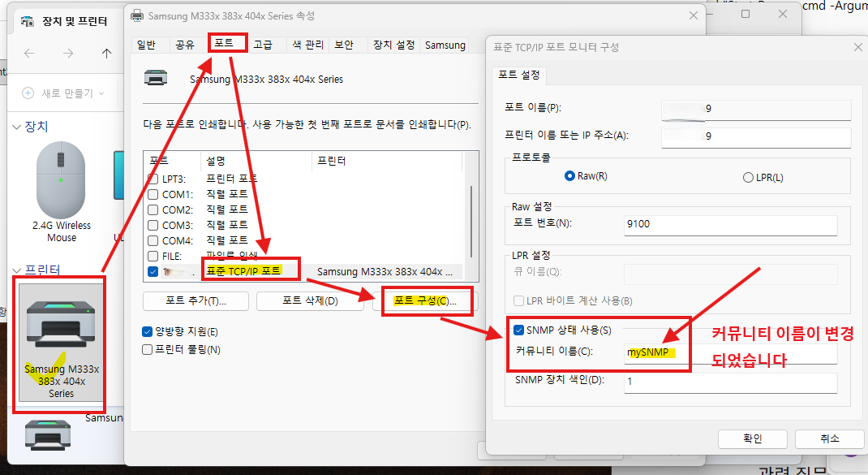Close the printer properties window
The image size is (868, 475).
point(693,15)
